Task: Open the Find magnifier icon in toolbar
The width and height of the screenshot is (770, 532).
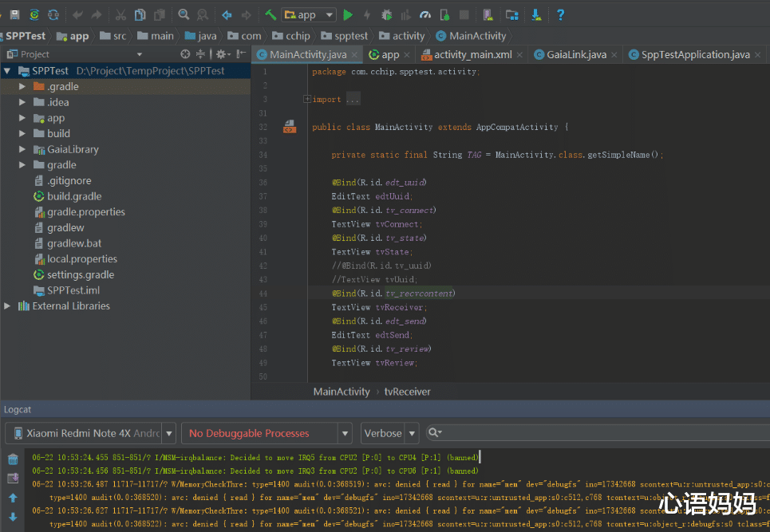Action: click(x=184, y=14)
